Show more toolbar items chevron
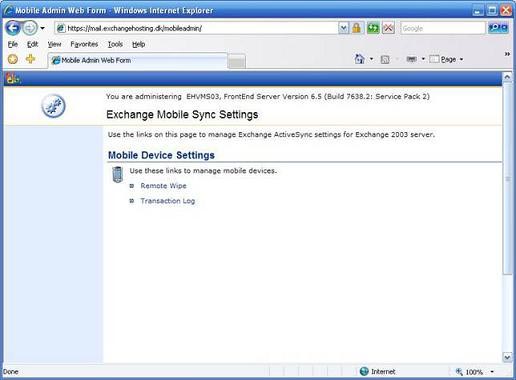Screen dimensions: 516x380 click(507, 54)
